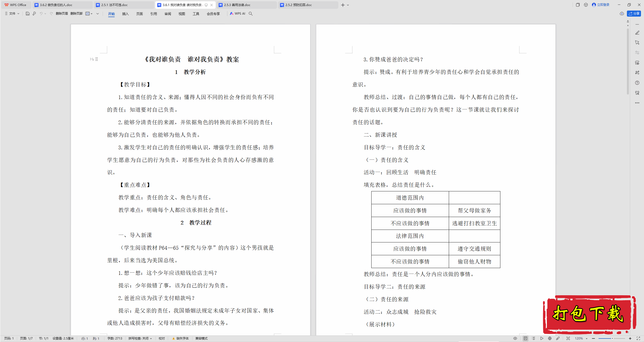Click the Undo arrow icon
Viewport: 644px width, 342px height.
(x=41, y=14)
